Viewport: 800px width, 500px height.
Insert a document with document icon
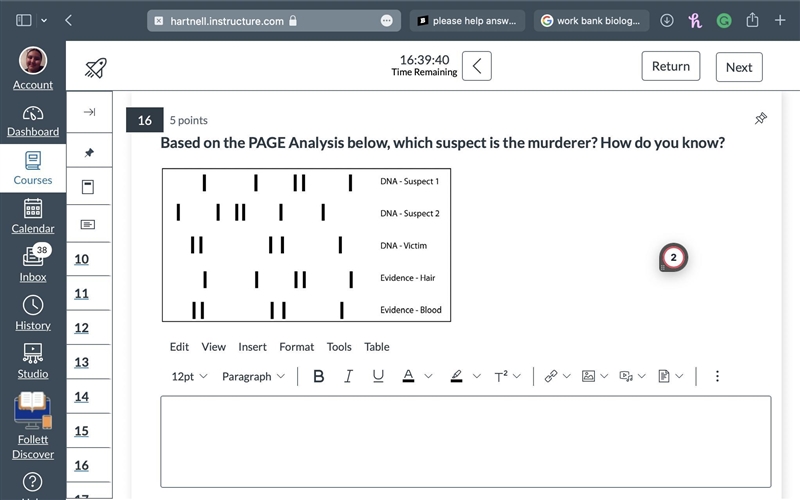664,377
